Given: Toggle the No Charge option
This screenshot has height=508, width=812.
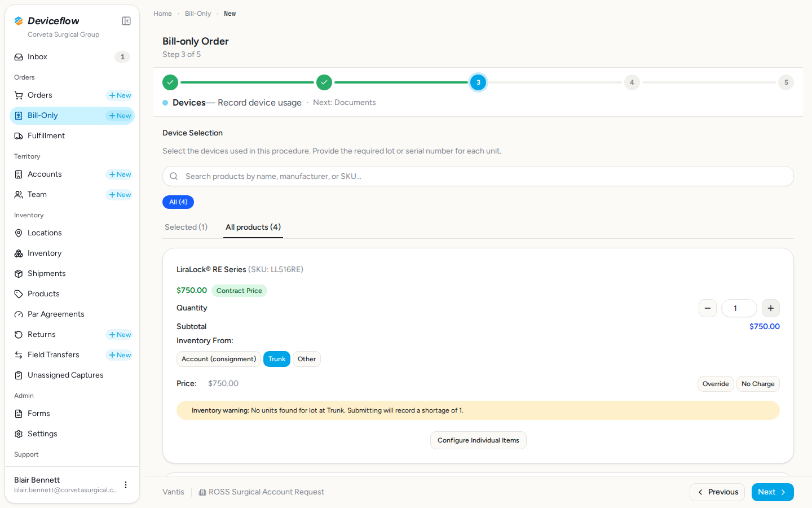Looking at the screenshot, I should pyautogui.click(x=758, y=384).
